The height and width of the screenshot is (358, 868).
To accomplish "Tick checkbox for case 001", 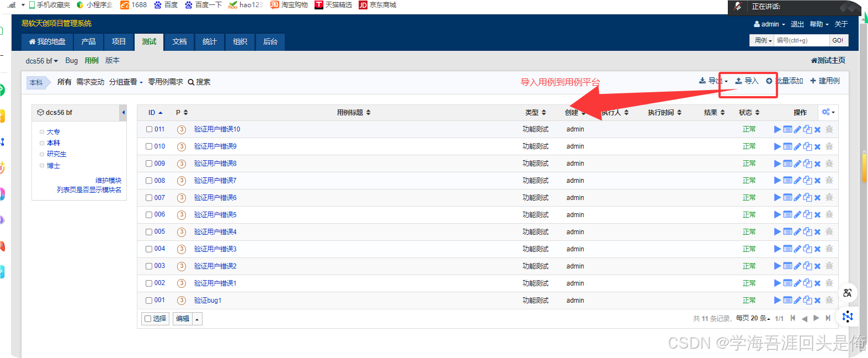I will (x=149, y=301).
